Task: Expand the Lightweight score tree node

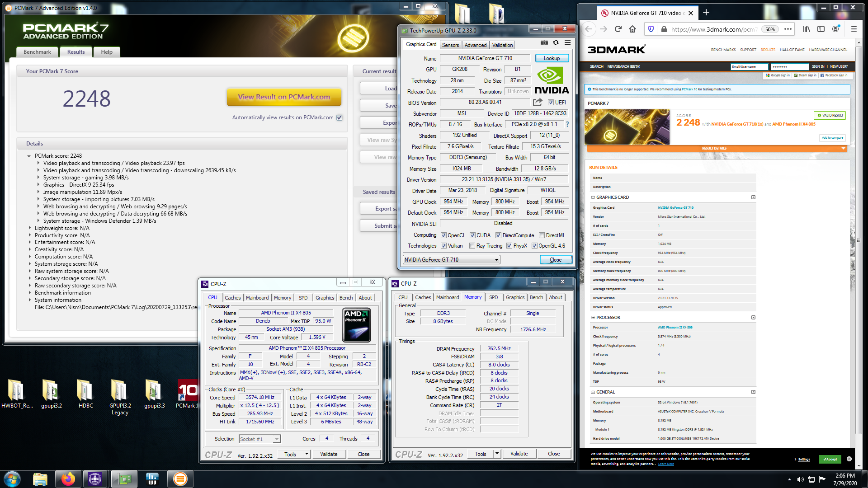Action: click(x=30, y=228)
